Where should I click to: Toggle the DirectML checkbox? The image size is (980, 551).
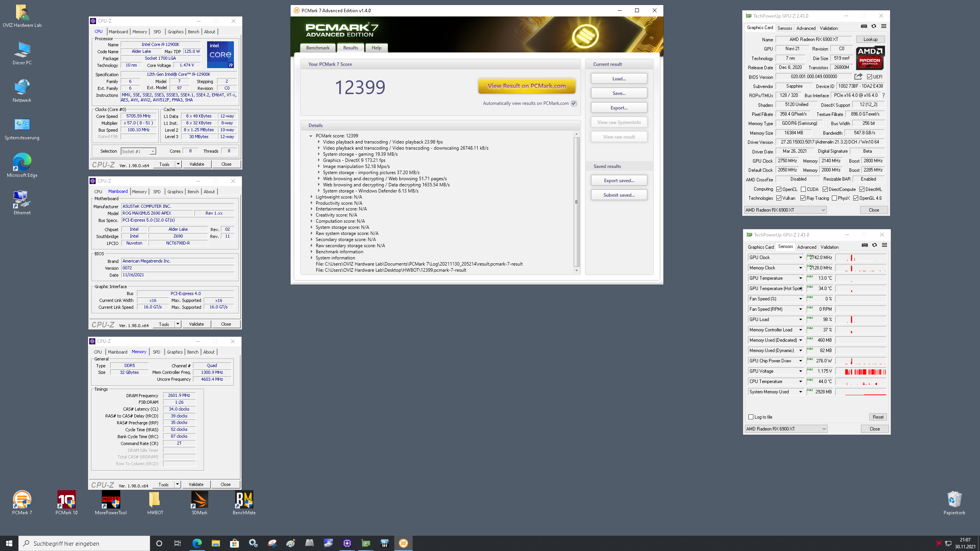click(862, 189)
